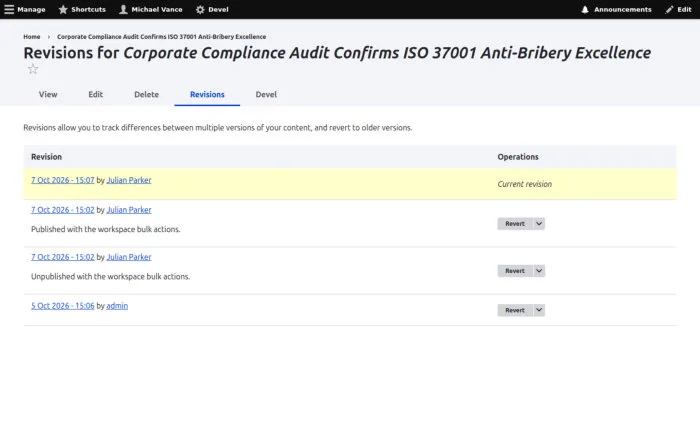
Task: Open the Delete tab
Action: click(x=146, y=94)
